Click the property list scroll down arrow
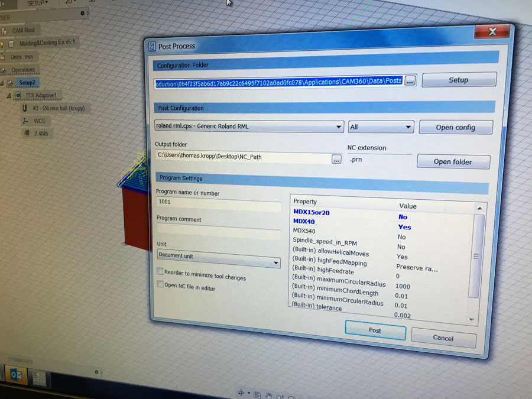The height and width of the screenshot is (399, 532). pyautogui.click(x=472, y=320)
